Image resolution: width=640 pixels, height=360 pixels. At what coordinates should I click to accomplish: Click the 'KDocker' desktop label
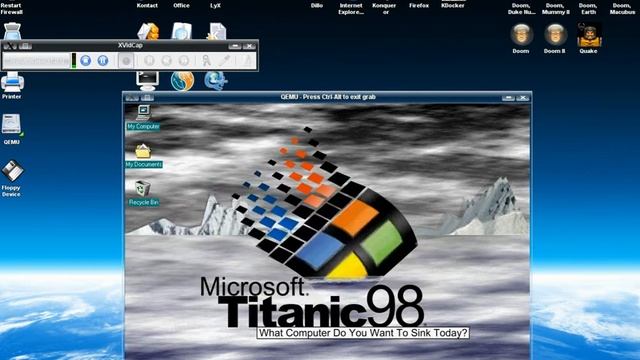click(x=453, y=6)
